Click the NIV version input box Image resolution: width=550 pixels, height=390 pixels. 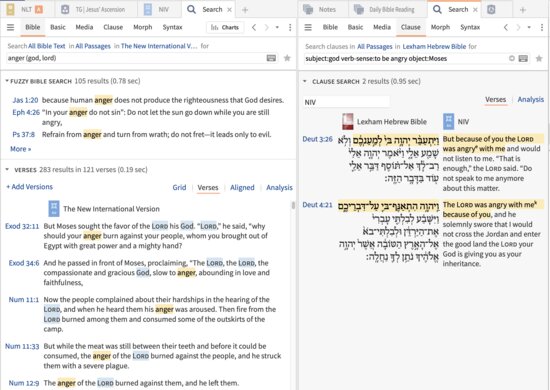pyautogui.click(x=347, y=102)
